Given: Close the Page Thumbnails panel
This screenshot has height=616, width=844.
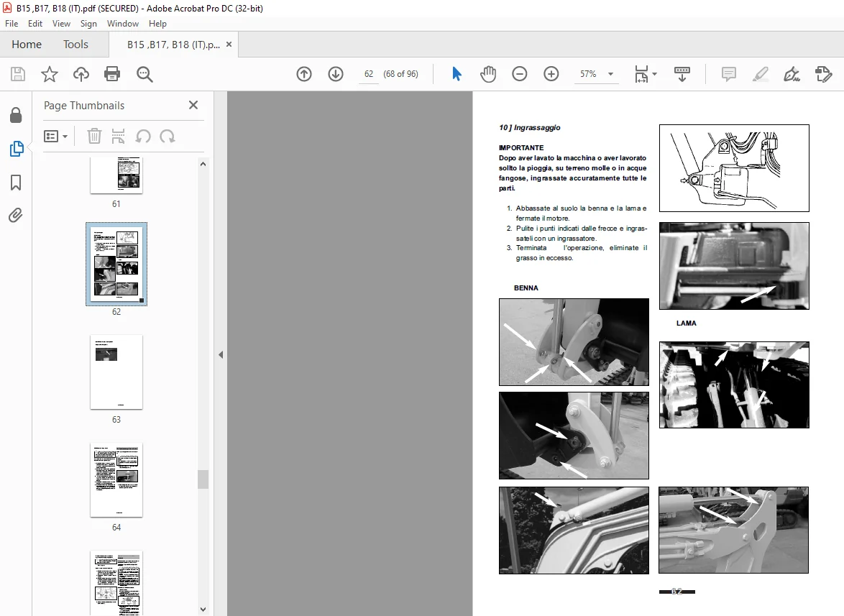Looking at the screenshot, I should click(x=193, y=105).
